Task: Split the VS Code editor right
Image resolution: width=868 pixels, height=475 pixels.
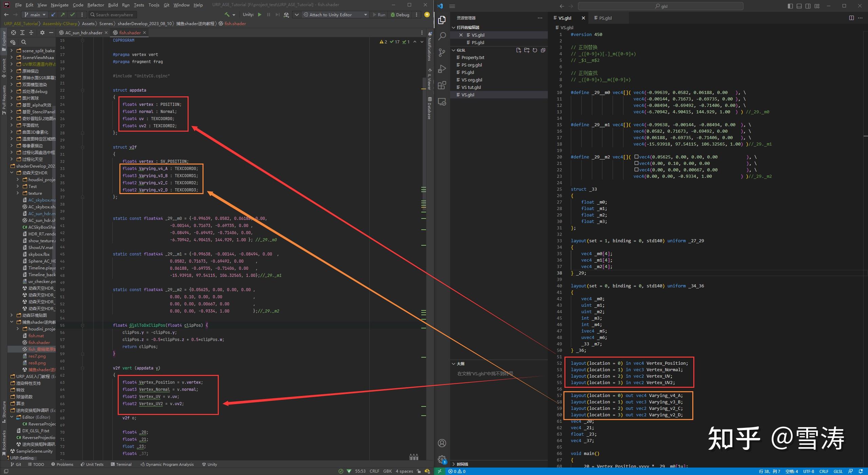Action: click(x=851, y=18)
